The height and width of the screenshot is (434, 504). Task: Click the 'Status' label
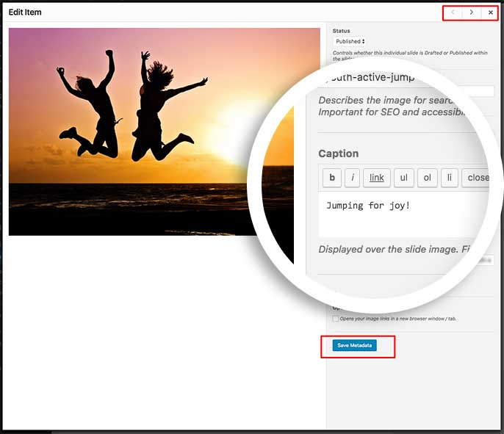tap(342, 31)
